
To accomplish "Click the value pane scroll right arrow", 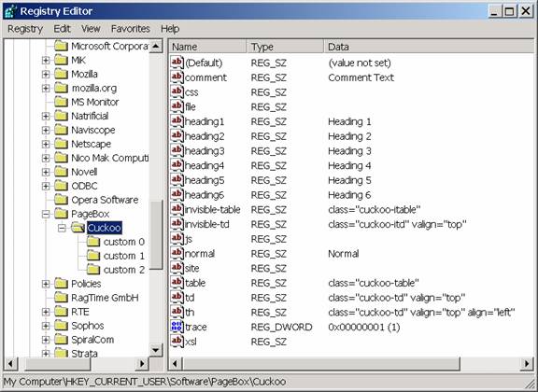I will click(x=527, y=364).
